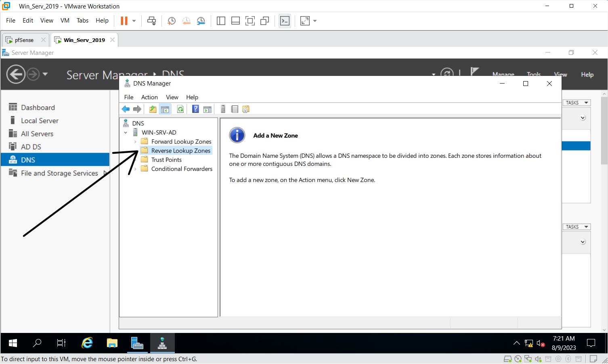The image size is (608, 364).
Task: Click the Back arrow in DNS Manager toolbar
Action: tap(126, 109)
